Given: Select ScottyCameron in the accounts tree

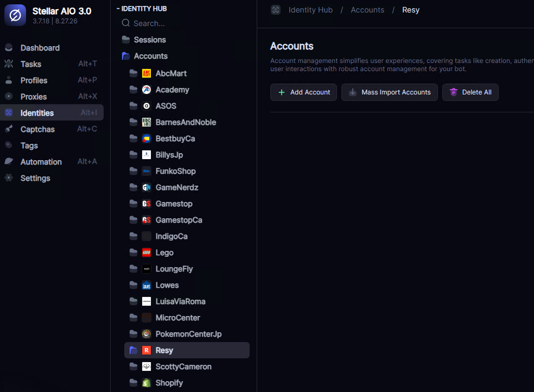Looking at the screenshot, I should tap(183, 366).
